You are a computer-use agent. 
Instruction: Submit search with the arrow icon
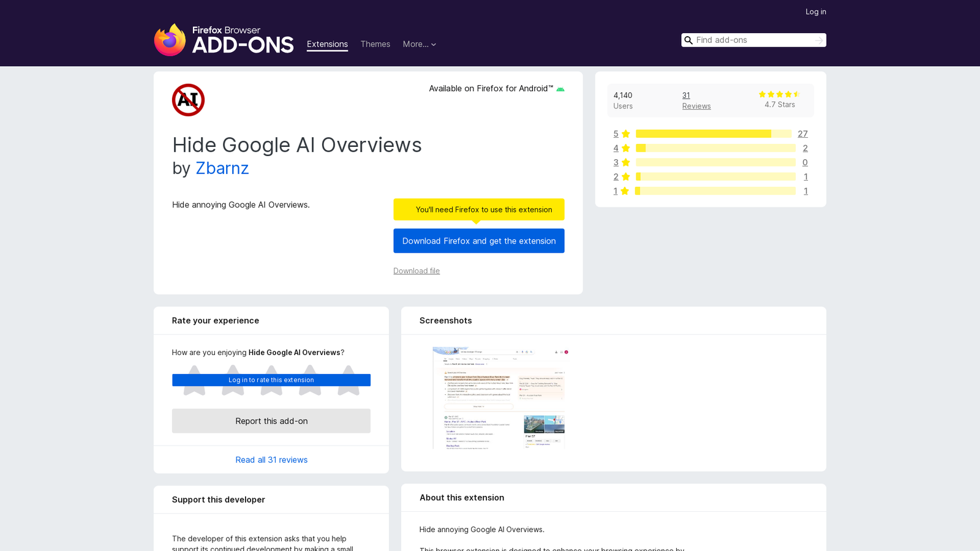819,40
